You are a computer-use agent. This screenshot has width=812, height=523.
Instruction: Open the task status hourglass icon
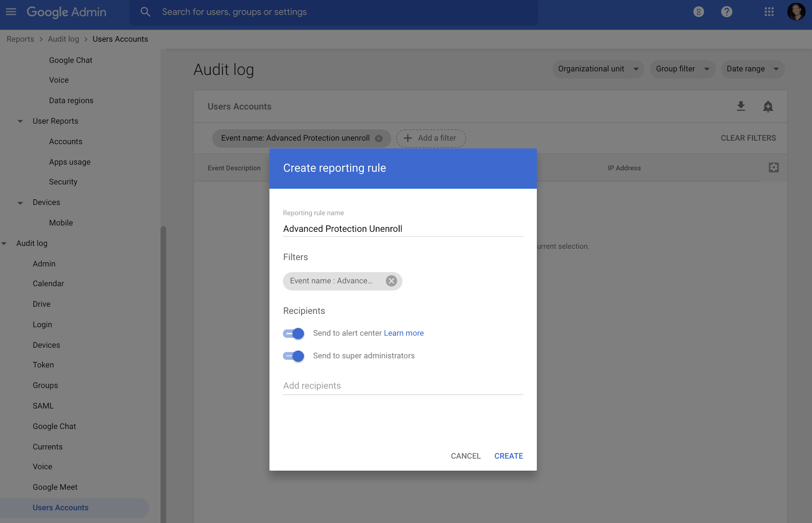(699, 12)
